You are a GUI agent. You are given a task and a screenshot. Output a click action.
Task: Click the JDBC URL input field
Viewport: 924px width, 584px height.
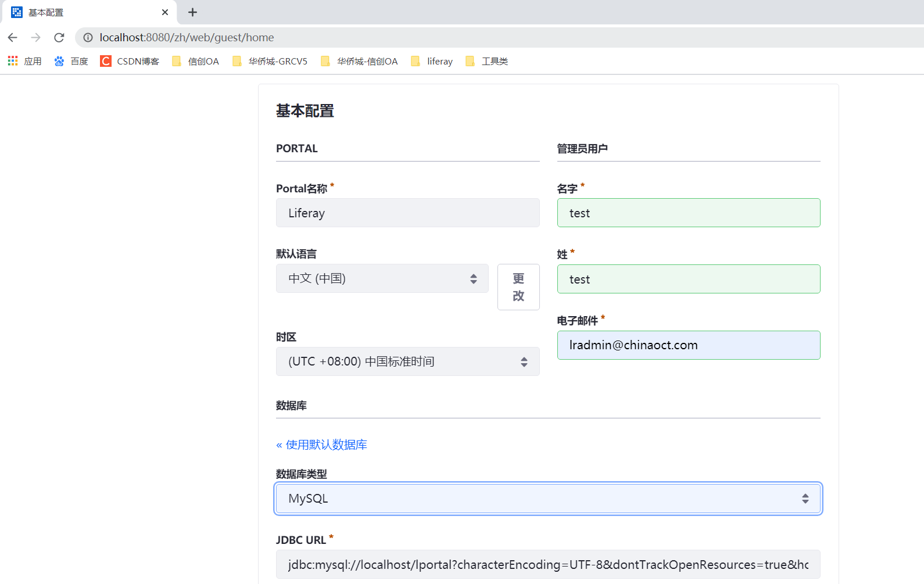(548, 564)
